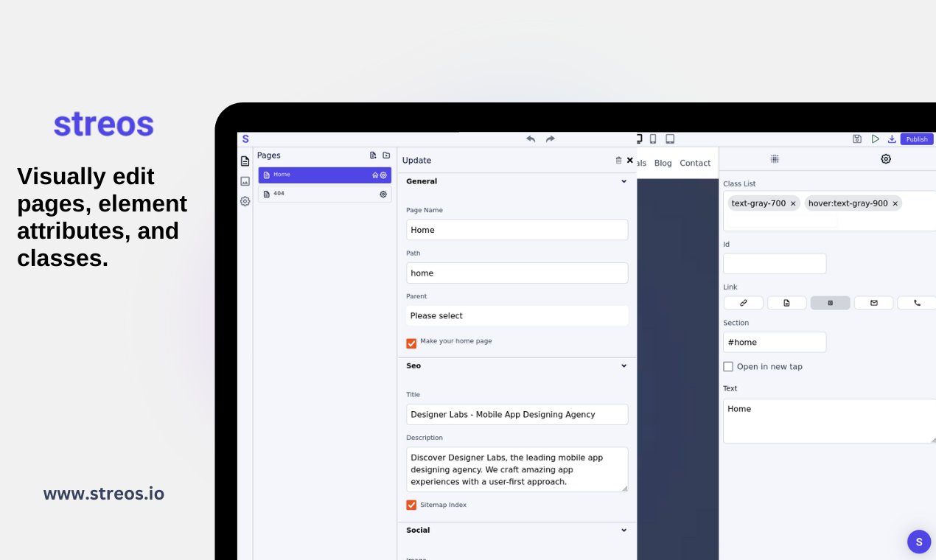Switch to the settings gear tab in right panel
Screen dimensions: 936x560
[886, 158]
